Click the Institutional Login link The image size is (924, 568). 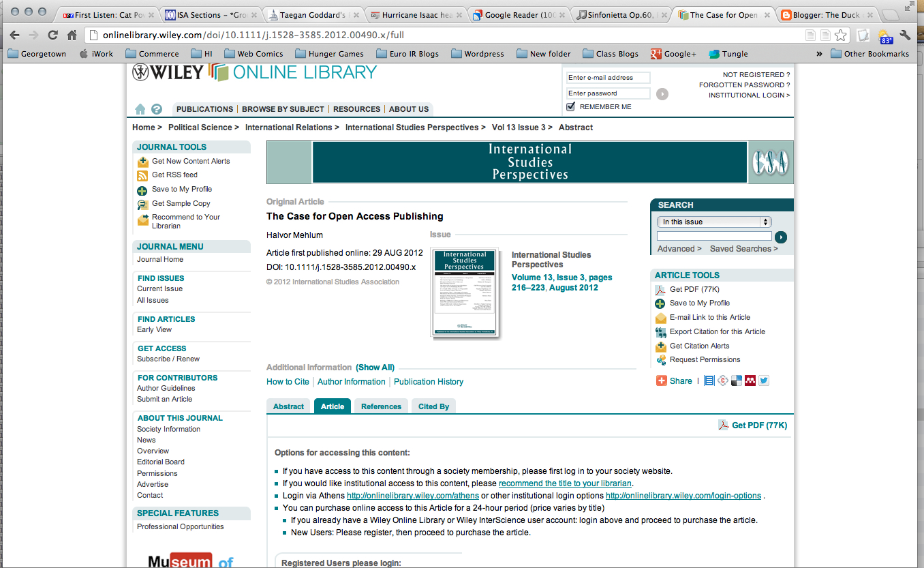[749, 95]
